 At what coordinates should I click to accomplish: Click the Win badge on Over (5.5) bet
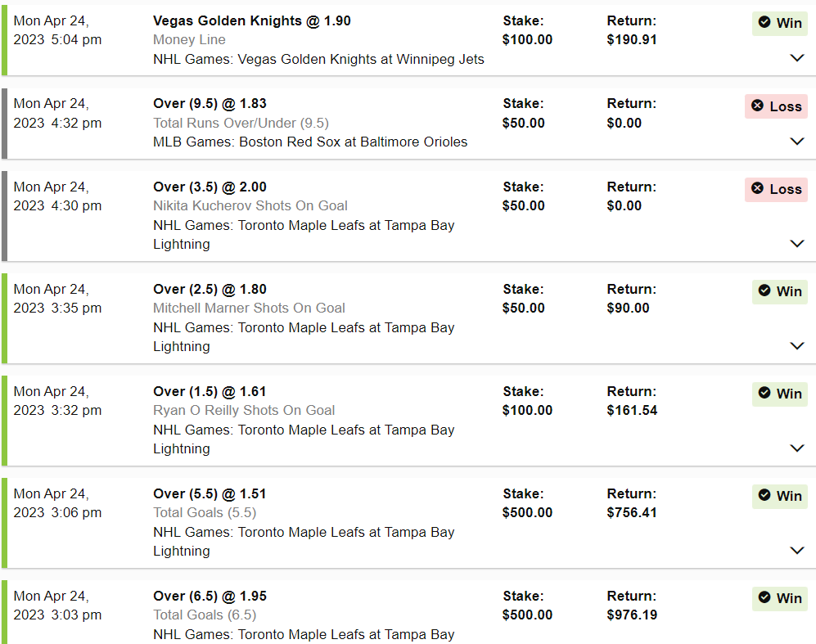(x=779, y=496)
